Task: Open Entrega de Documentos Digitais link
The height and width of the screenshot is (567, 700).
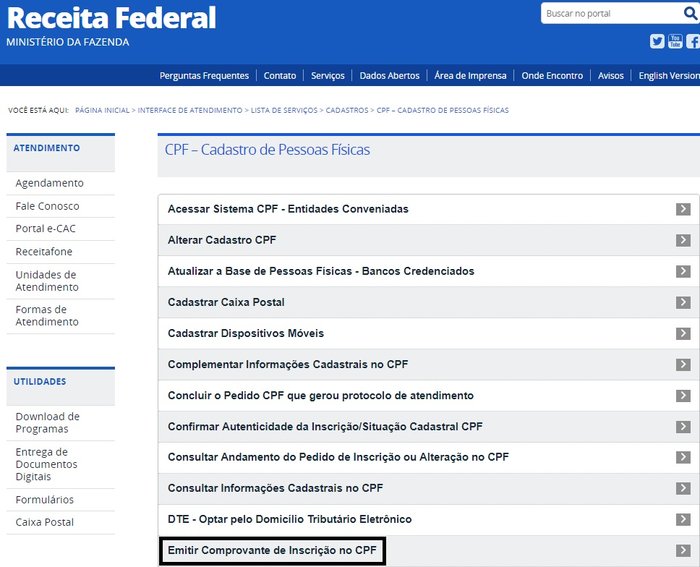Action: coord(46,464)
